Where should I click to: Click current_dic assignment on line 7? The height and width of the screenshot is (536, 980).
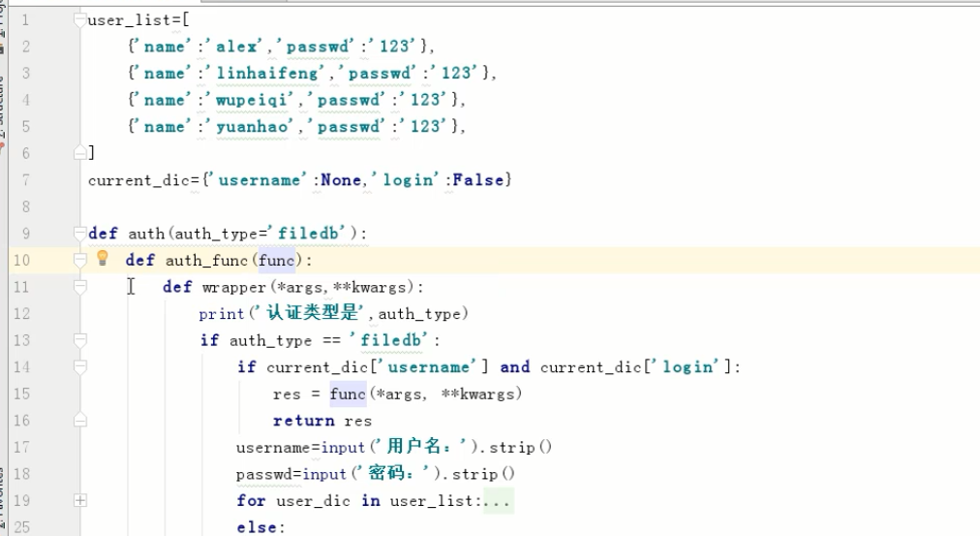tap(138, 180)
